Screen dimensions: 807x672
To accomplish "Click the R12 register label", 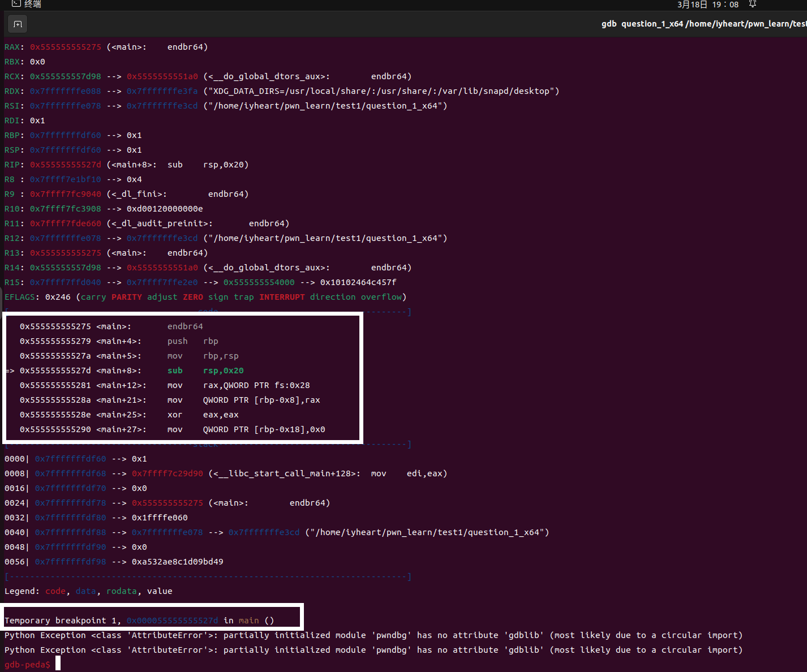I will 12,238.
